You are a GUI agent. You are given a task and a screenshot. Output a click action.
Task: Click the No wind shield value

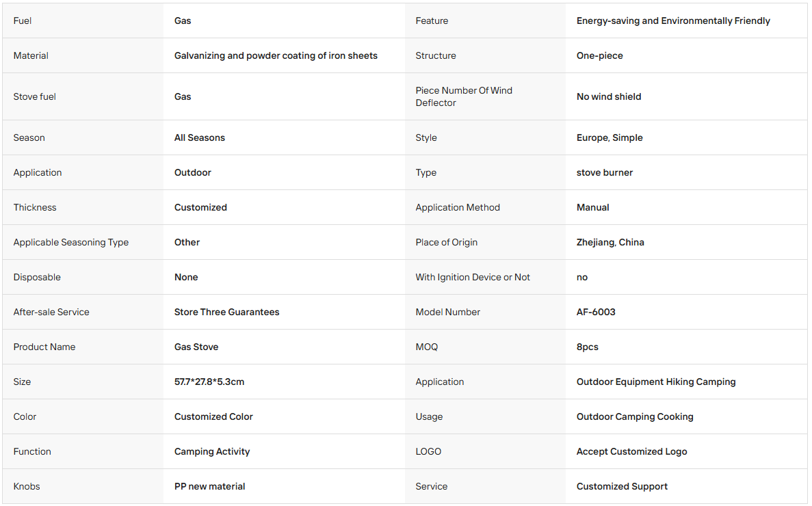[x=608, y=96]
